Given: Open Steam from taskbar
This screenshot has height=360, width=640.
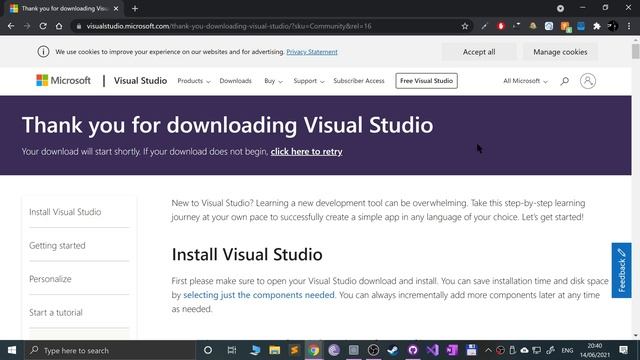Looking at the screenshot, I should coord(393,350).
